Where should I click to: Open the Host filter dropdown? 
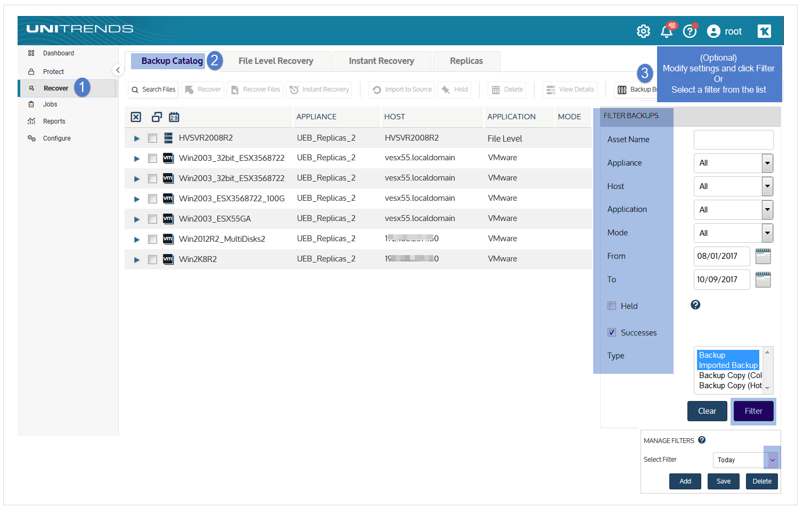(x=733, y=186)
